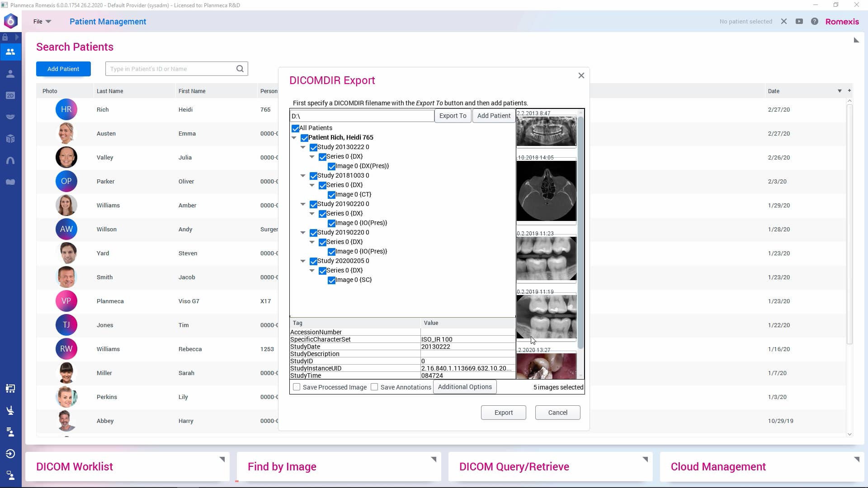Click the dental arch smile icon in sidebar
This screenshot has width=868, height=488.
[x=10, y=116]
